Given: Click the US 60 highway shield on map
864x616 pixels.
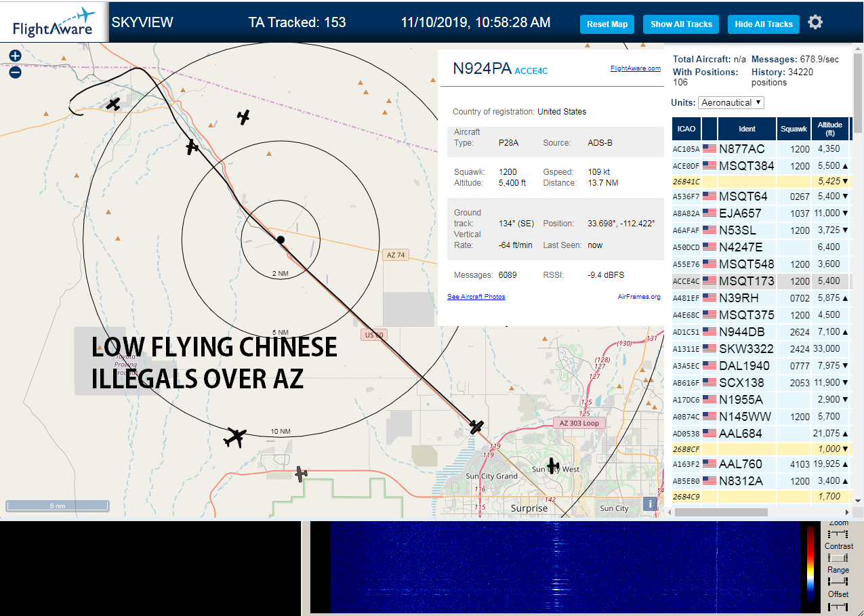Looking at the screenshot, I should point(373,335).
